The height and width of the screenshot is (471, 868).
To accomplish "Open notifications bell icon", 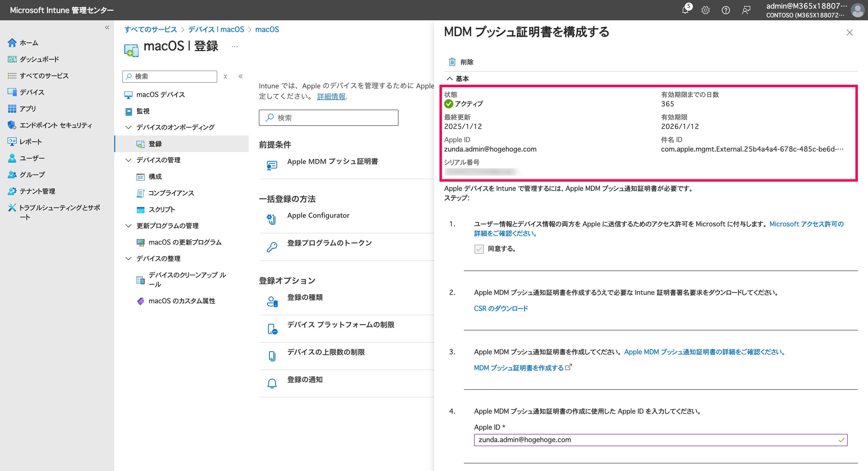I will point(686,10).
